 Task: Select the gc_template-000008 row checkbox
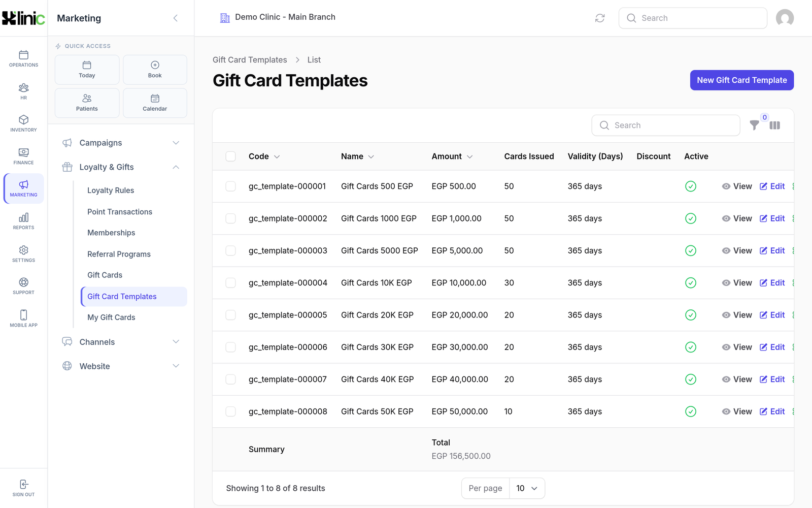tap(230, 411)
